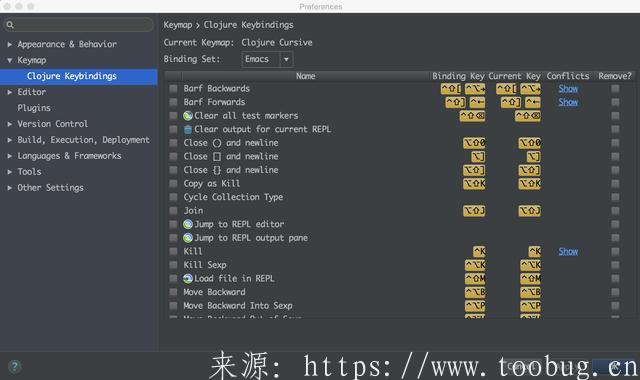Select the Kill Sexp row
The image size is (640, 380).
coord(400,265)
